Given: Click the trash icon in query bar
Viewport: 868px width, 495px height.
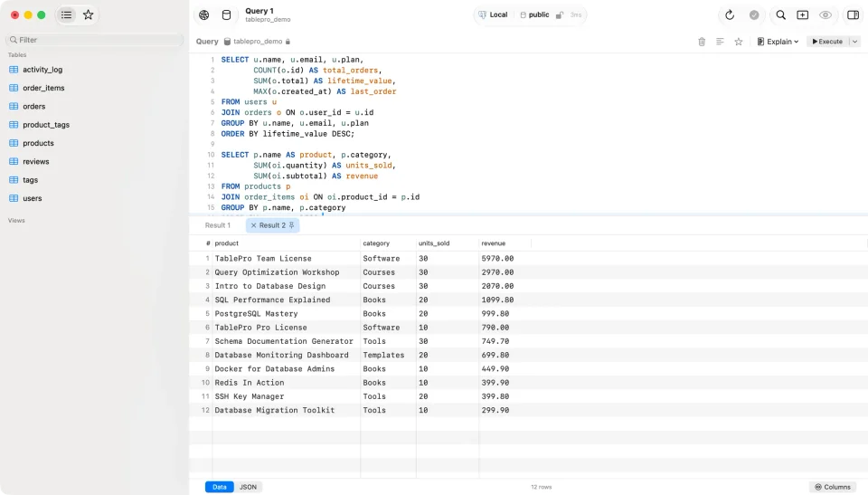Looking at the screenshot, I should 702,42.
